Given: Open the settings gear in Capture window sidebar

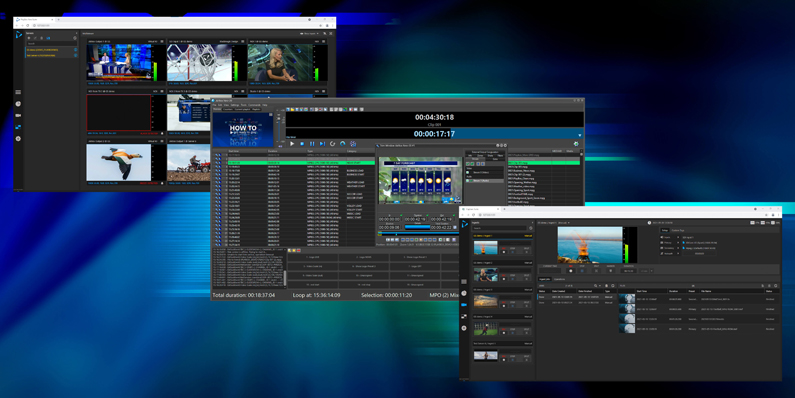Looking at the screenshot, I should (x=464, y=328).
